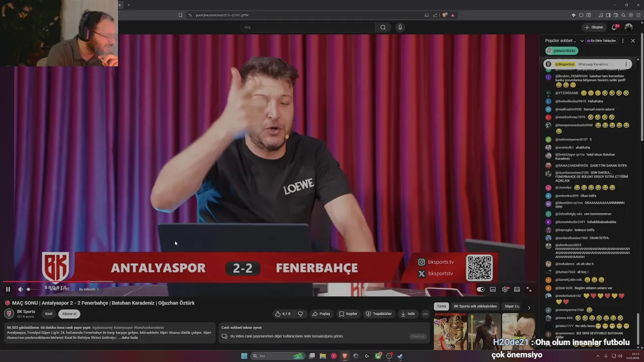Open the first recommended video thumbnail
This screenshot has height=362, width=644.
click(450, 331)
